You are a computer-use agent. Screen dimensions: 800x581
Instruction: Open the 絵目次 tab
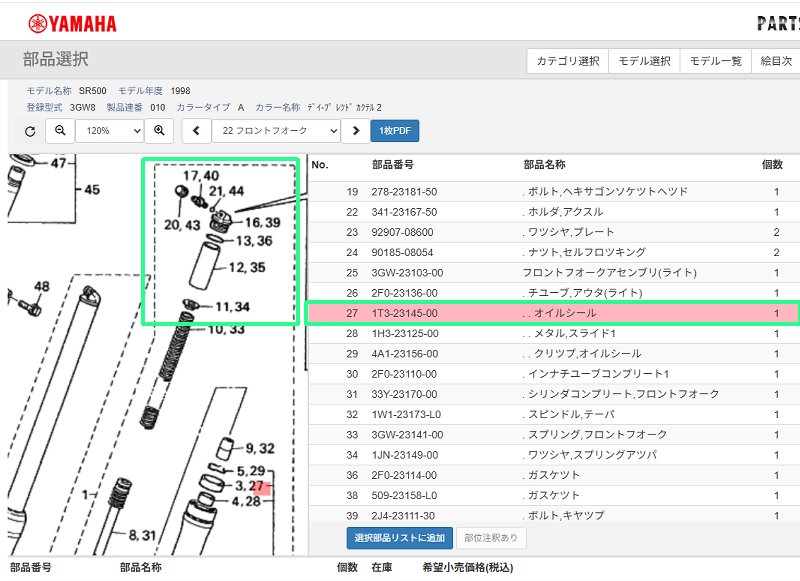click(775, 61)
